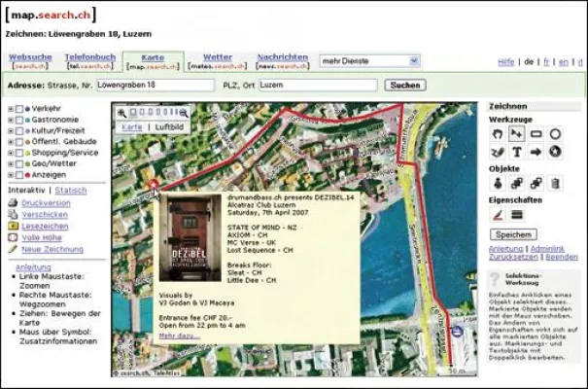Tick the Kultur/Freizeit checkbox
The width and height of the screenshot is (588, 389).
pos(19,131)
